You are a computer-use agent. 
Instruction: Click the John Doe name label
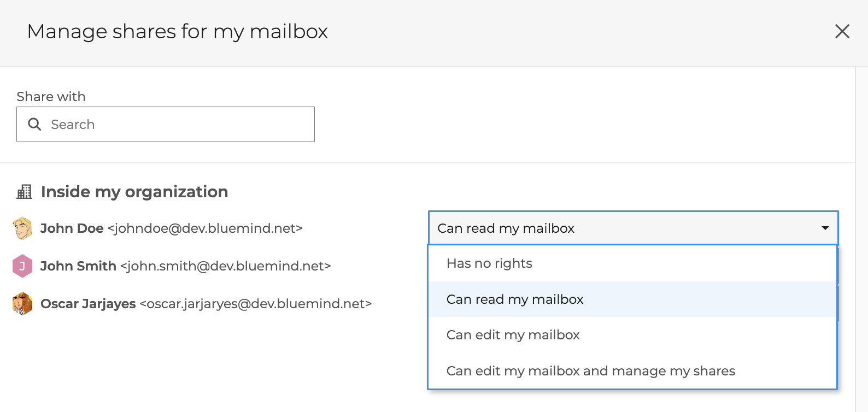(x=72, y=228)
